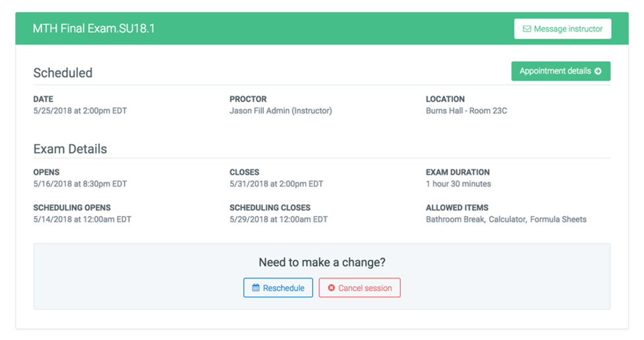The width and height of the screenshot is (644, 340).
Task: Reschedule the exam session
Action: [278, 288]
